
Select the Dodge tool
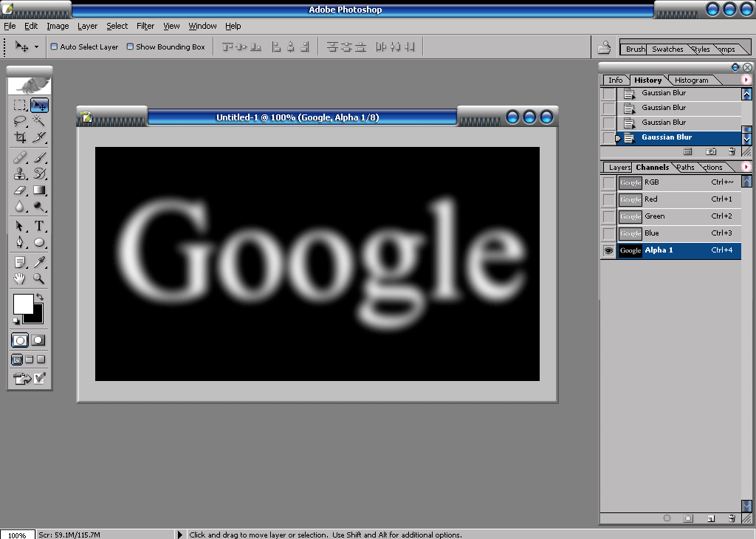click(x=39, y=207)
